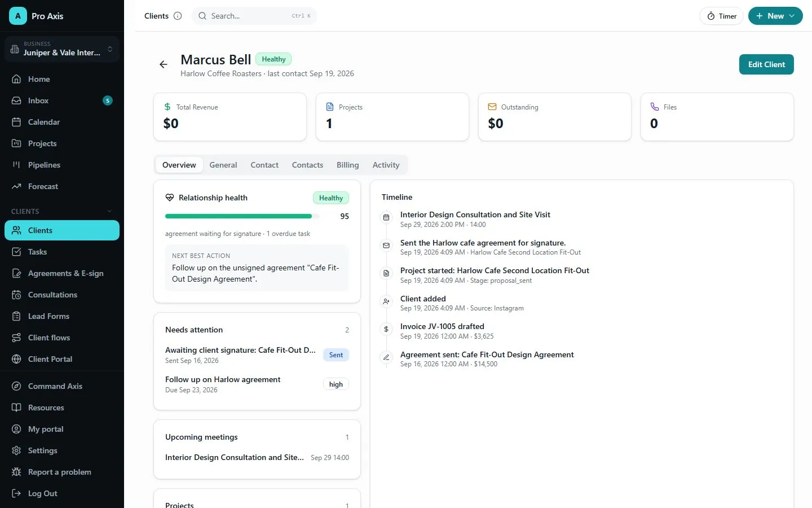This screenshot has width=812, height=508.
Task: Open Lead Forms page
Action: point(62,316)
